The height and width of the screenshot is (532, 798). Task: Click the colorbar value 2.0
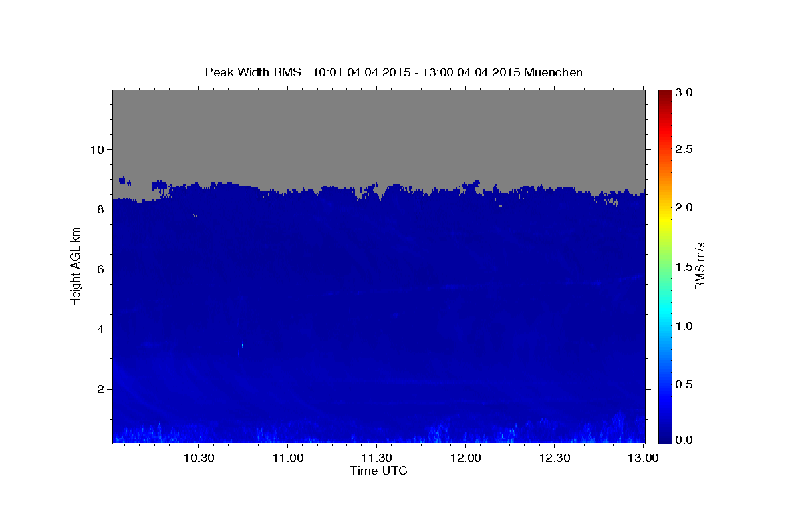coord(685,208)
